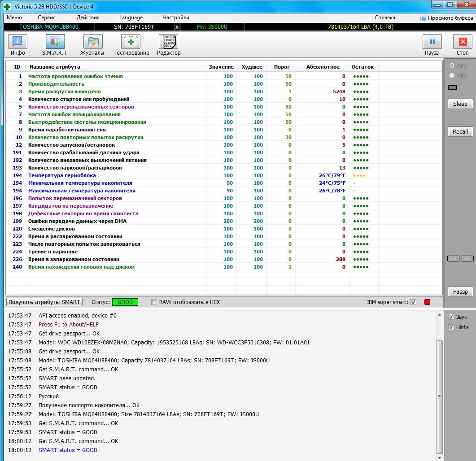Select the S.M.A.R.T toolbar icon
Image resolution: width=476 pixels, height=461 pixels.
[55, 42]
